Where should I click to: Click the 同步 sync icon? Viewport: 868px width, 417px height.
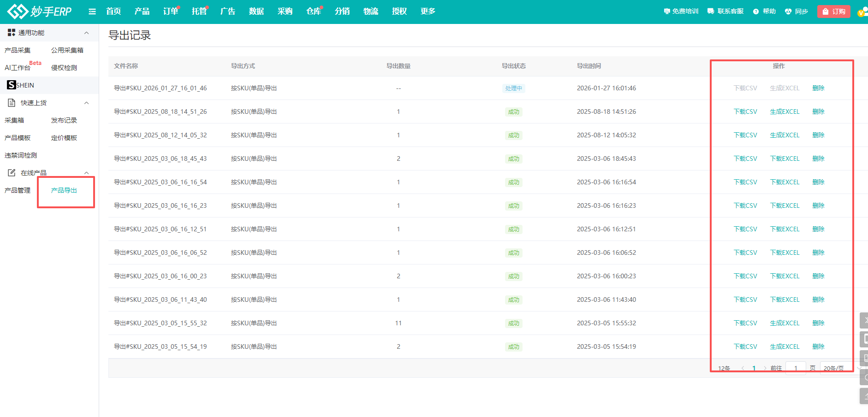point(788,12)
